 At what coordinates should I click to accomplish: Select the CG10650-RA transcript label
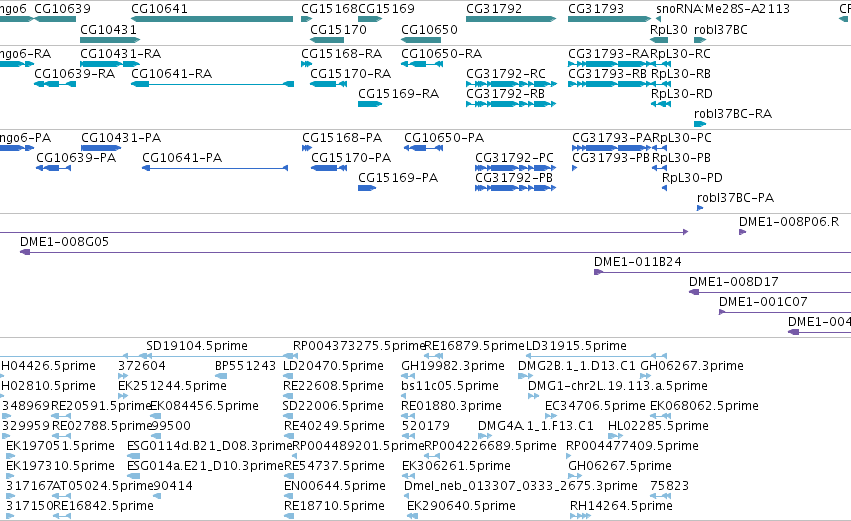pos(441,54)
